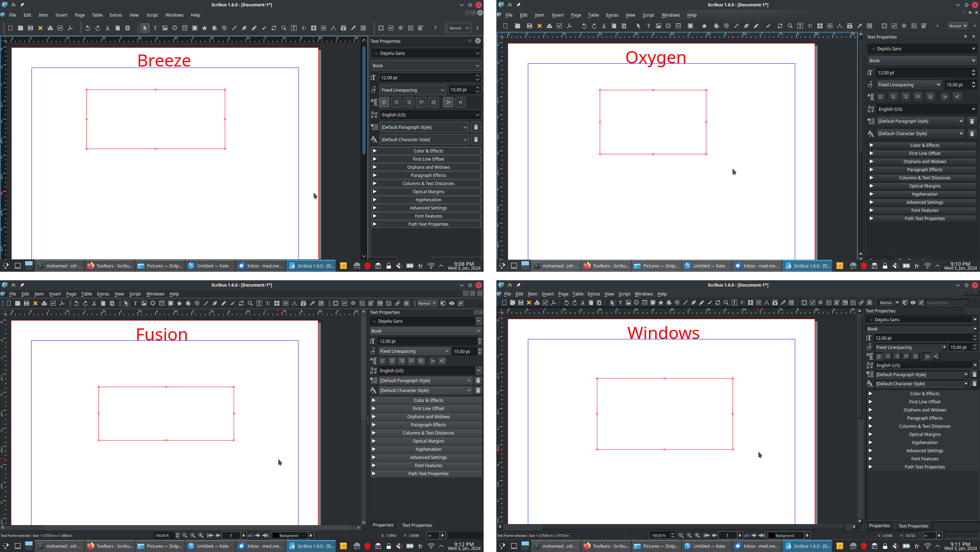Screen dimensions: 980x552
Task: Increase font size stepper in Oxygen panel
Action: (x=974, y=71)
